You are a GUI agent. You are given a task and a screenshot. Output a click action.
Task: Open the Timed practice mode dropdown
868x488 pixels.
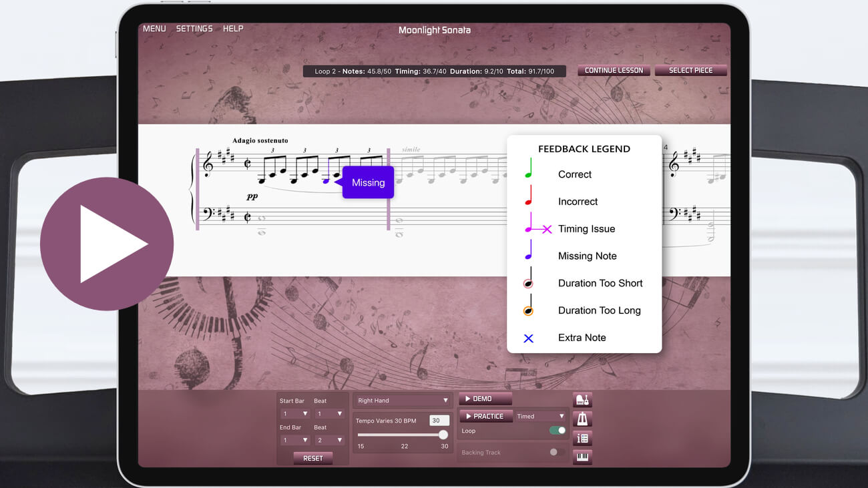click(x=539, y=415)
